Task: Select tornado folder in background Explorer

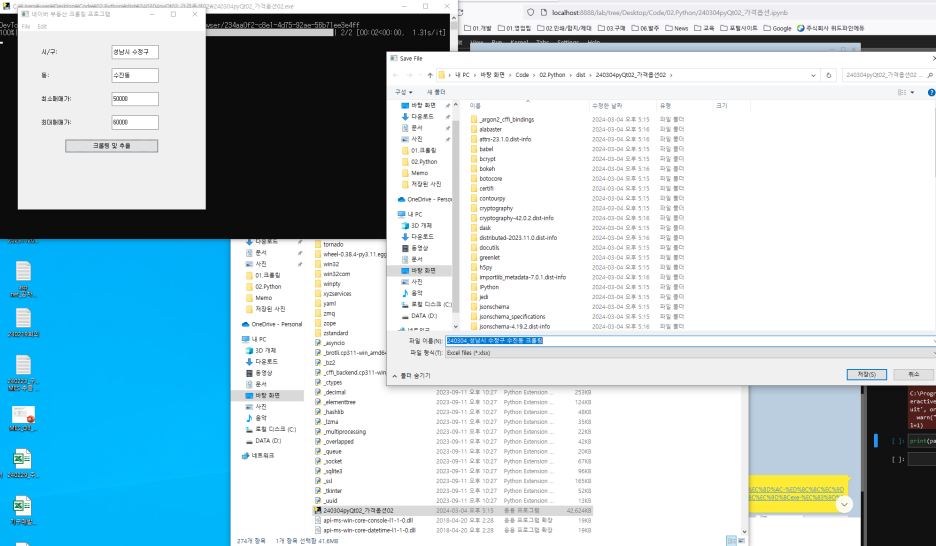Action: 333,244
